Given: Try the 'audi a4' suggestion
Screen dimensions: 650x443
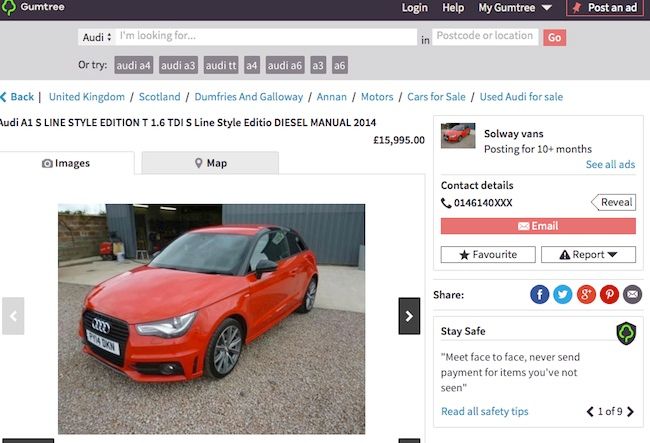Looking at the screenshot, I should [133, 65].
